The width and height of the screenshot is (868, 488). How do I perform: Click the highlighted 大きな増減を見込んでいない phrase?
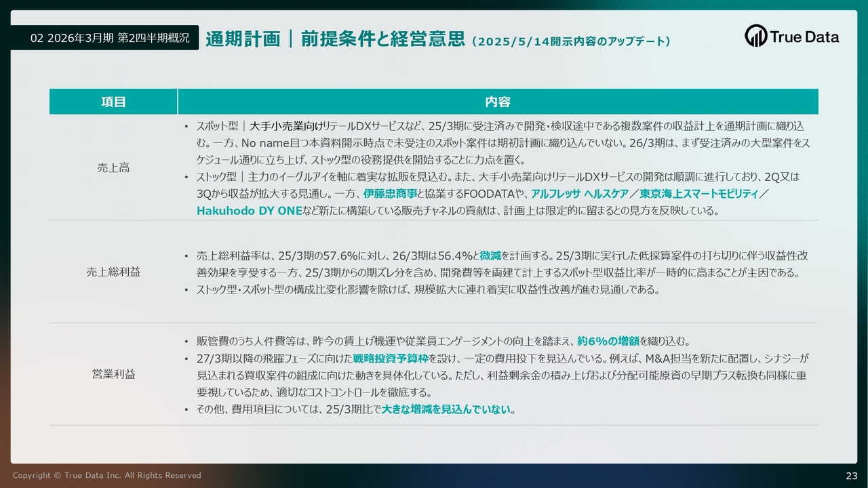coord(446,409)
